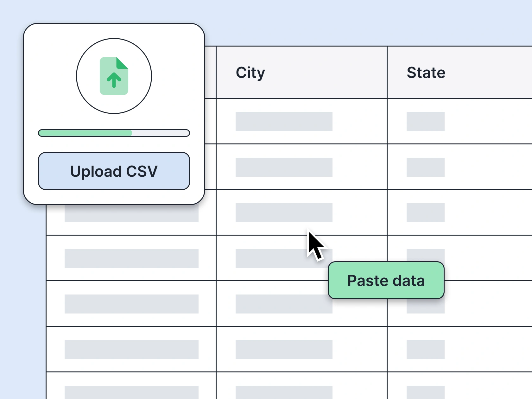This screenshot has width=532, height=399.
Task: Select sixth-row cell in the leftmost column
Action: pos(131,350)
